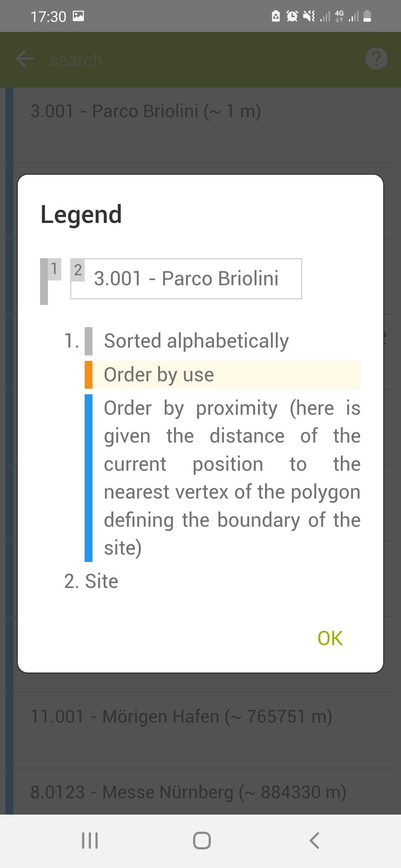This screenshot has height=868, width=401.
Task: Select the top 3.001 - Parco Briolini (~ 1 m) entry
Action: pos(145,111)
